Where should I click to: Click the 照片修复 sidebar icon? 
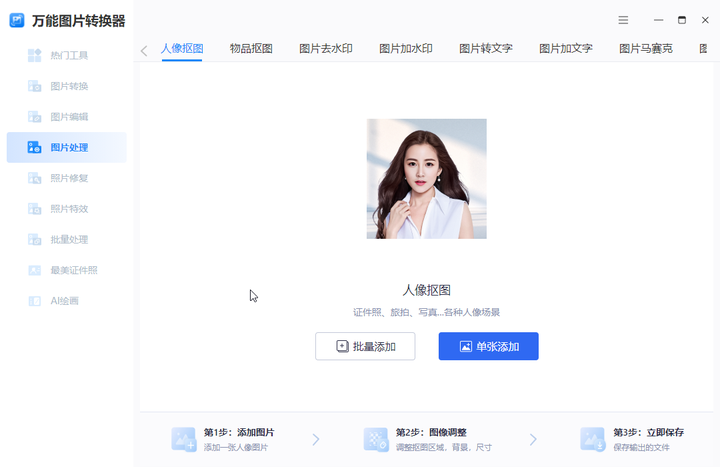point(34,178)
